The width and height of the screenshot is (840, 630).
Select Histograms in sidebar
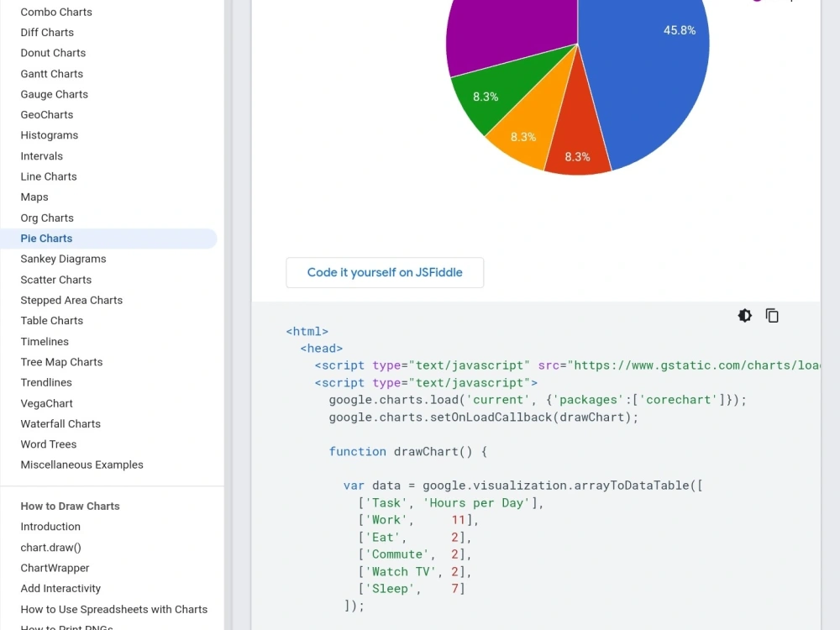tap(50, 135)
